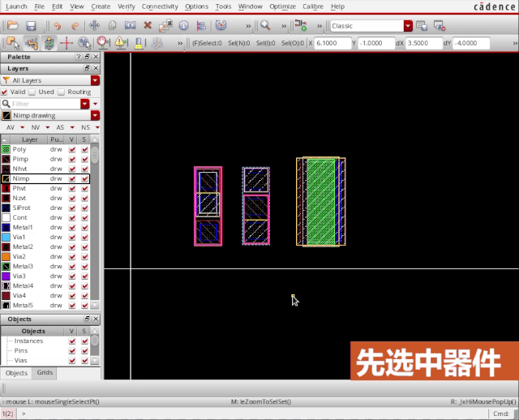Expand the Classic workspace dropdown
519x420 pixels.
[x=408, y=26]
